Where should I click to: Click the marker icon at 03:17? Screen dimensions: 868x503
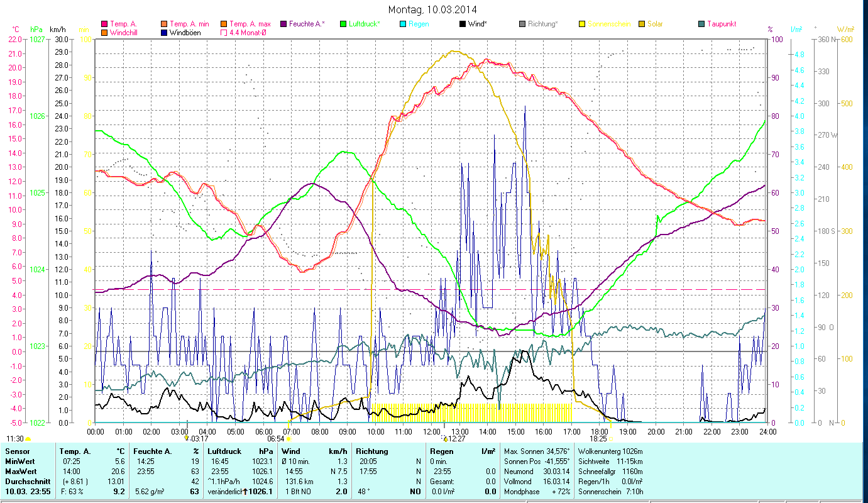click(x=187, y=438)
